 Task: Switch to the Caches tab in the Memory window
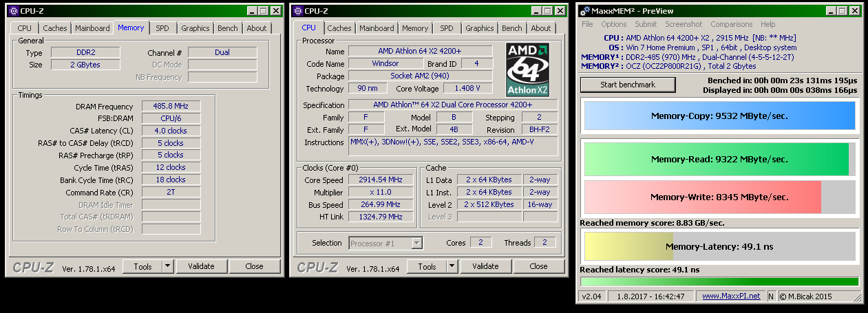pyautogui.click(x=55, y=28)
